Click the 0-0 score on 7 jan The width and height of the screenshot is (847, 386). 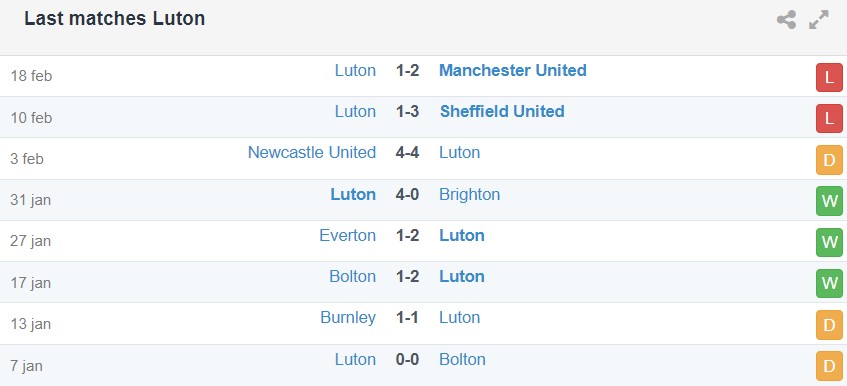tap(407, 359)
